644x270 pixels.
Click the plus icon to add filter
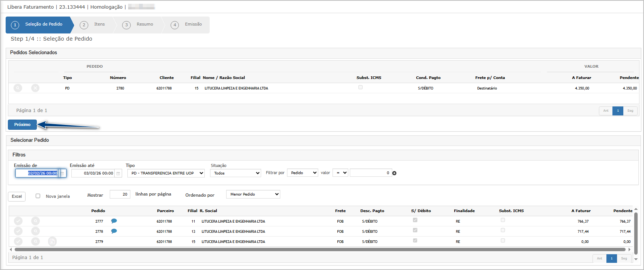coord(395,173)
